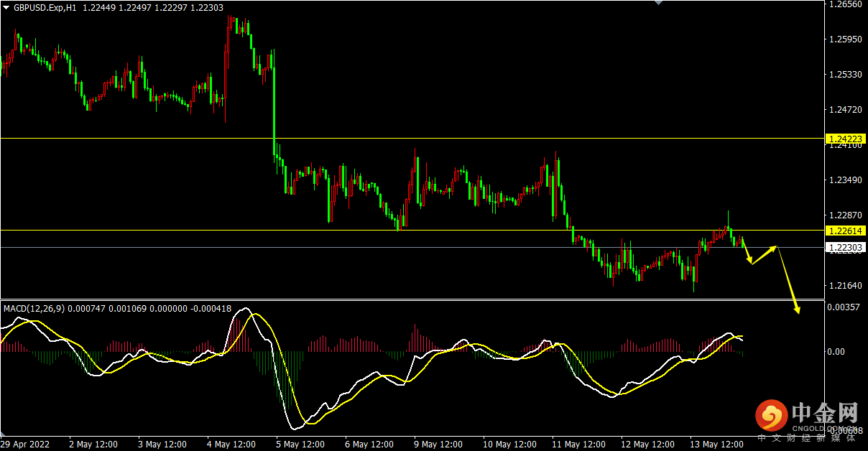
Task: Click the 中金网 round logo icon
Action: point(770,416)
